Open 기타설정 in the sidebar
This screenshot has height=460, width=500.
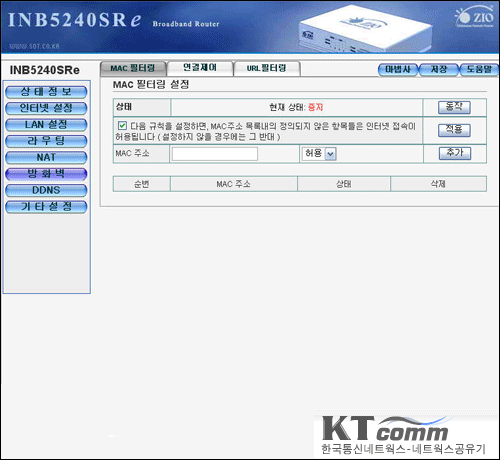(46, 207)
